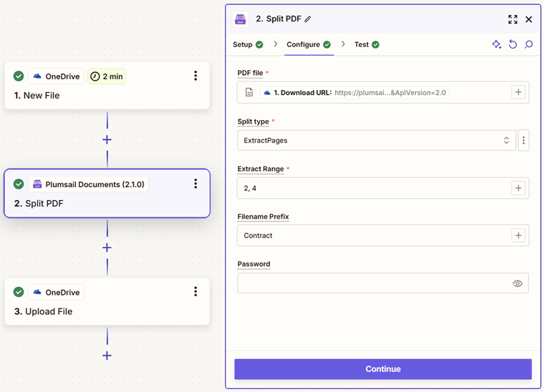This screenshot has height=392, width=543.
Task: Click the PDF file field label
Action: (x=250, y=73)
